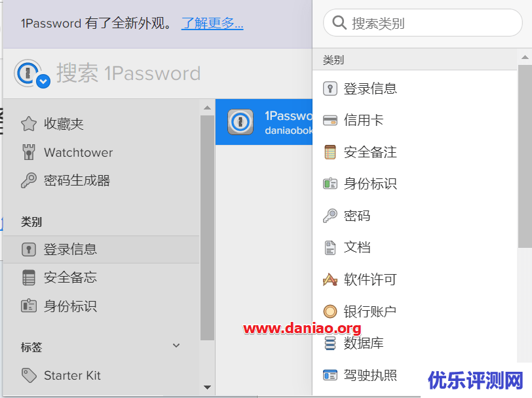This screenshot has width=532, height=398.
Task: Select the 安全备忘 notes icon in sidebar
Action: pyautogui.click(x=29, y=277)
